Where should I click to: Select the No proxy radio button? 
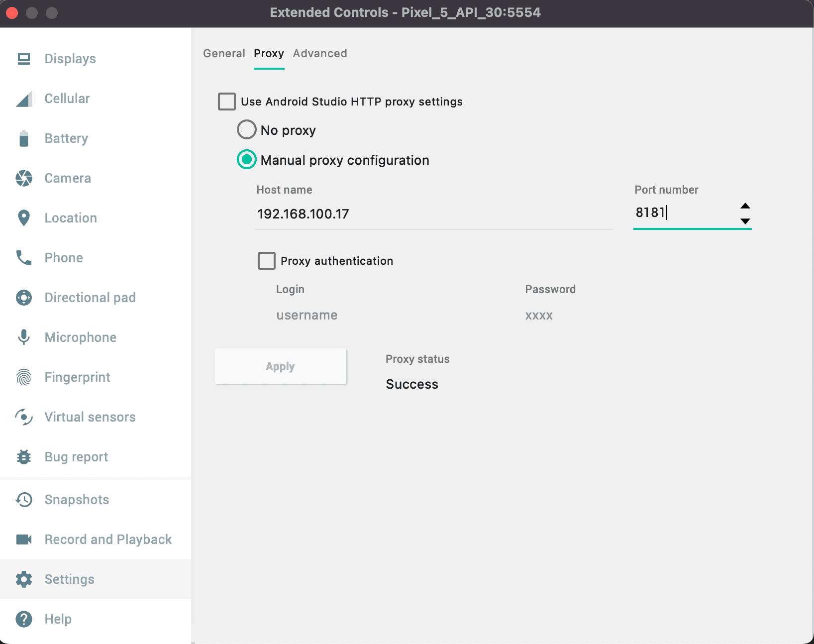[246, 130]
